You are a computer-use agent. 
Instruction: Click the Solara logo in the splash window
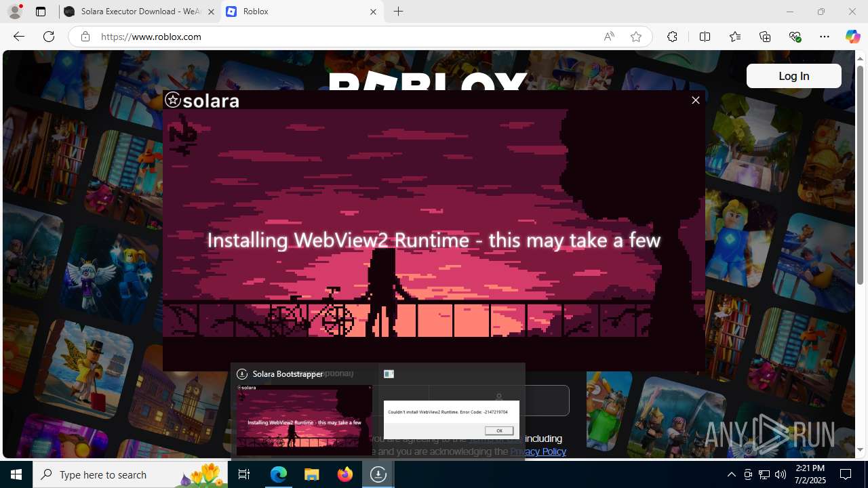click(x=202, y=100)
